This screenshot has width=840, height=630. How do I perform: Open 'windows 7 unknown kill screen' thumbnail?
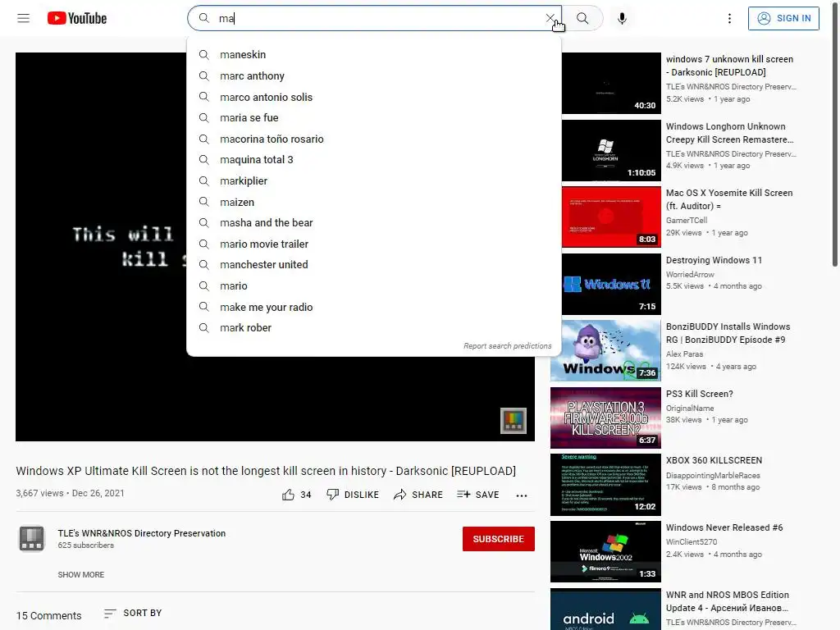pyautogui.click(x=611, y=83)
